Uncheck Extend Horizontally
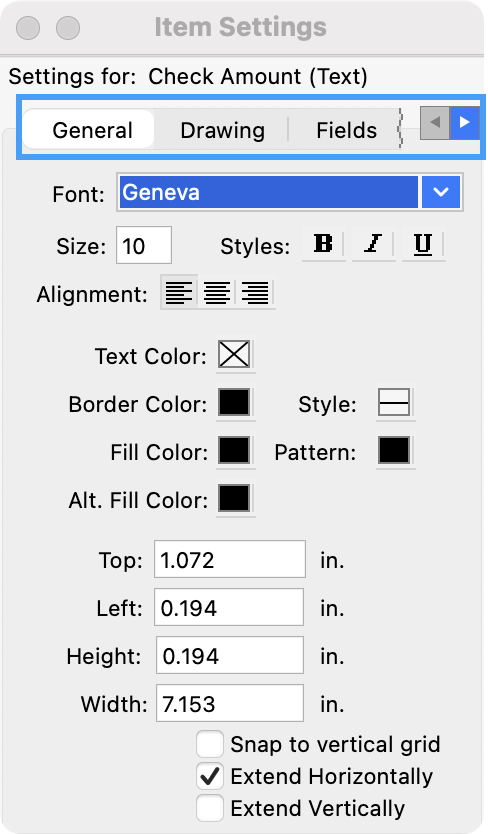The width and height of the screenshot is (488, 834). pos(210,776)
